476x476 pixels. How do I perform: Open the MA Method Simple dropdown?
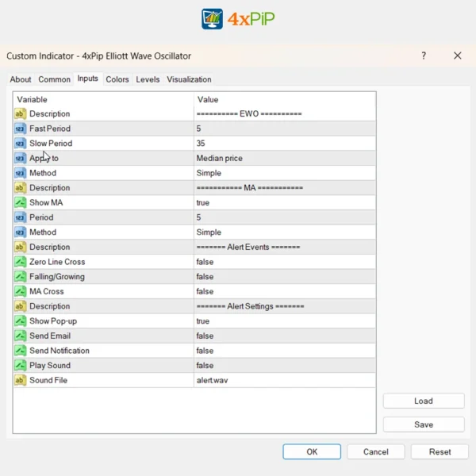point(209,232)
